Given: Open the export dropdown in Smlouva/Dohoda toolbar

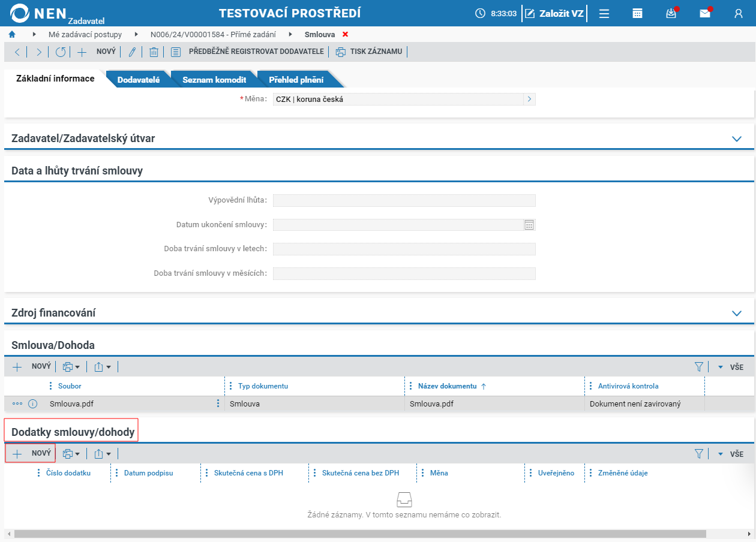Looking at the screenshot, I should point(103,366).
